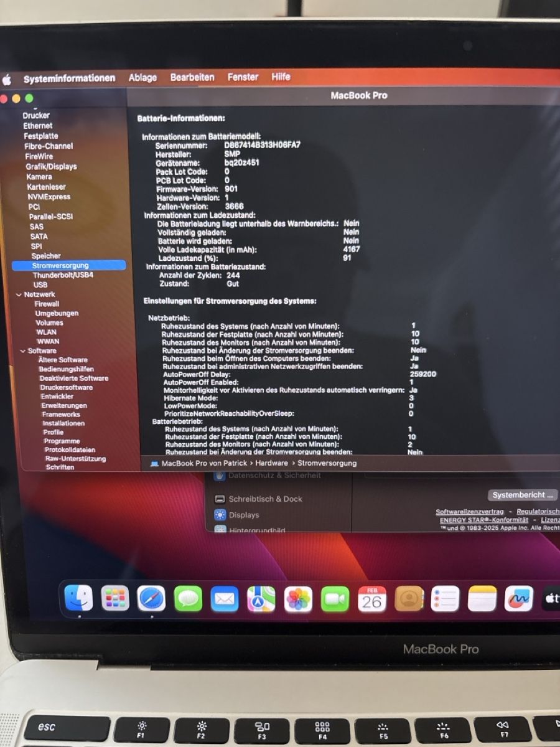Select FireWire in the sidebar
The image size is (560, 747).
(x=39, y=156)
